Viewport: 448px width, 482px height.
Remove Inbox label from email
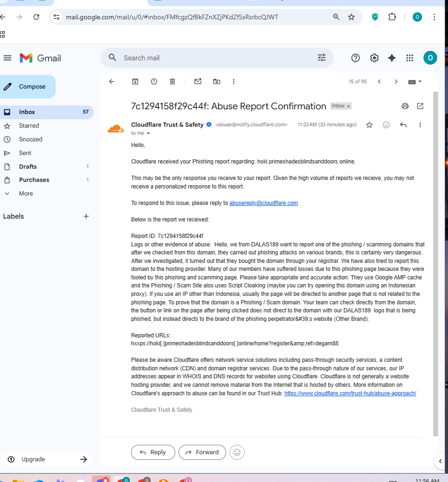pos(349,106)
